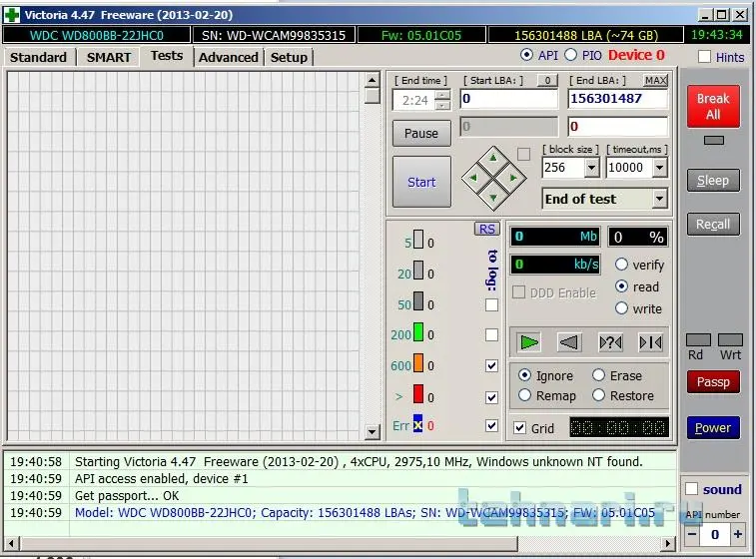756x559 pixels.
Task: Select the random seek butterfly mode icon
Action: pos(610,342)
